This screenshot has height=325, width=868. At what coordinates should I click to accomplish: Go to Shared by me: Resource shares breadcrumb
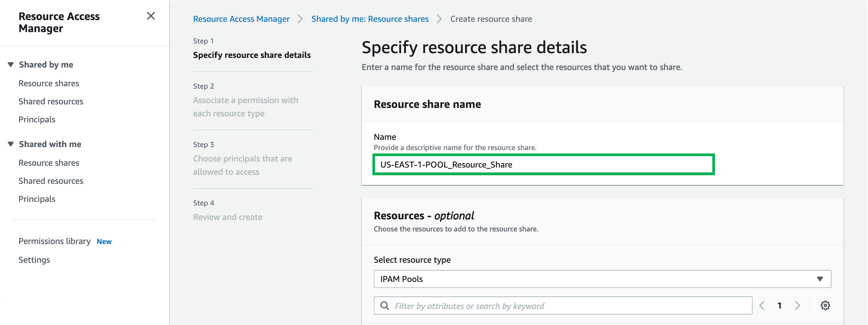370,19
